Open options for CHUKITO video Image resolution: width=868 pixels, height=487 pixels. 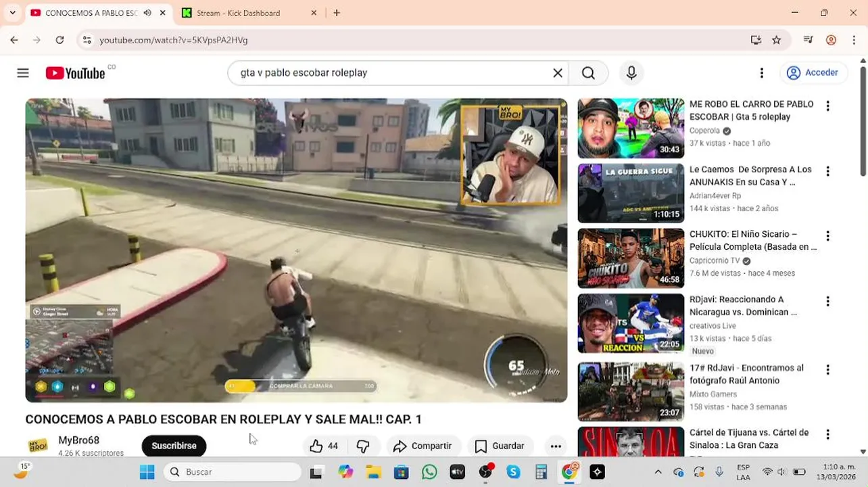pyautogui.click(x=827, y=236)
